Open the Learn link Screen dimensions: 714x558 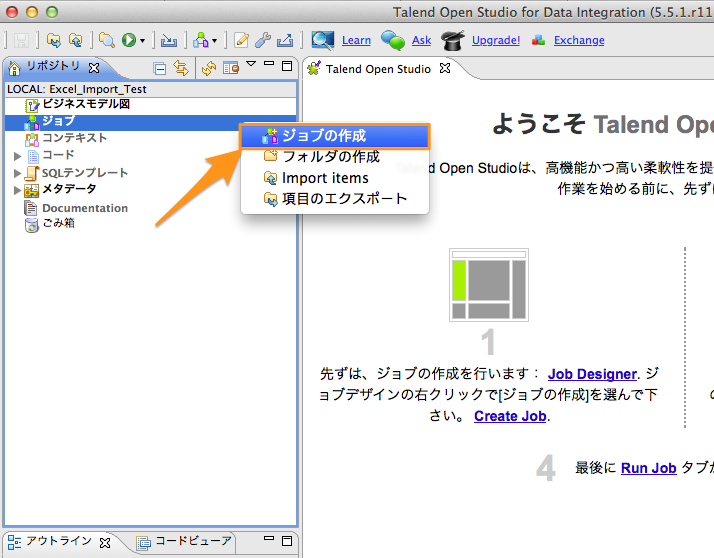click(356, 41)
